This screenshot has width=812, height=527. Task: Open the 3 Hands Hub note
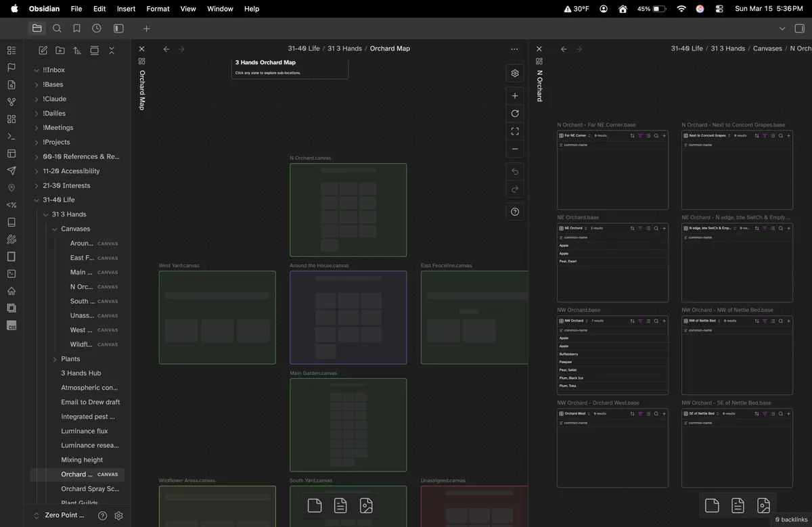[81, 373]
